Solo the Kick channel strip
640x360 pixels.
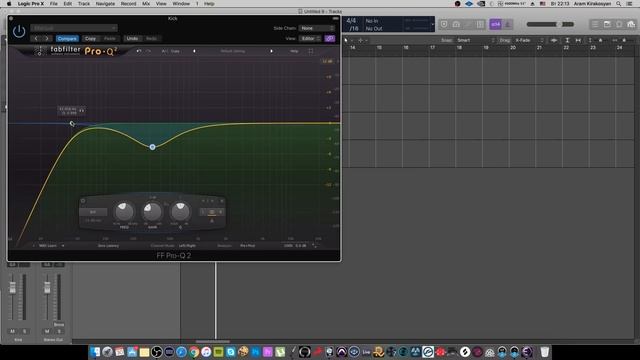[x=24, y=331]
